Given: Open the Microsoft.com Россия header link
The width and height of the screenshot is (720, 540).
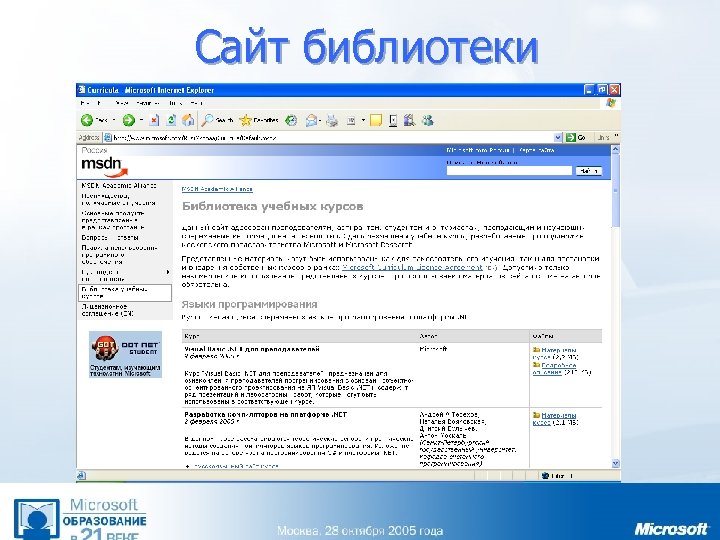Looking at the screenshot, I should [x=478, y=150].
